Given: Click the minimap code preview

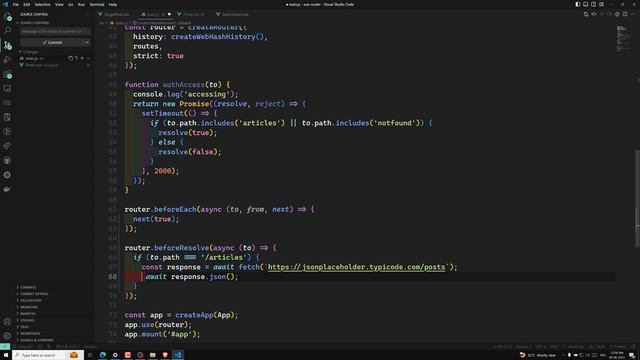Looking at the screenshot, I should click(x=623, y=39).
